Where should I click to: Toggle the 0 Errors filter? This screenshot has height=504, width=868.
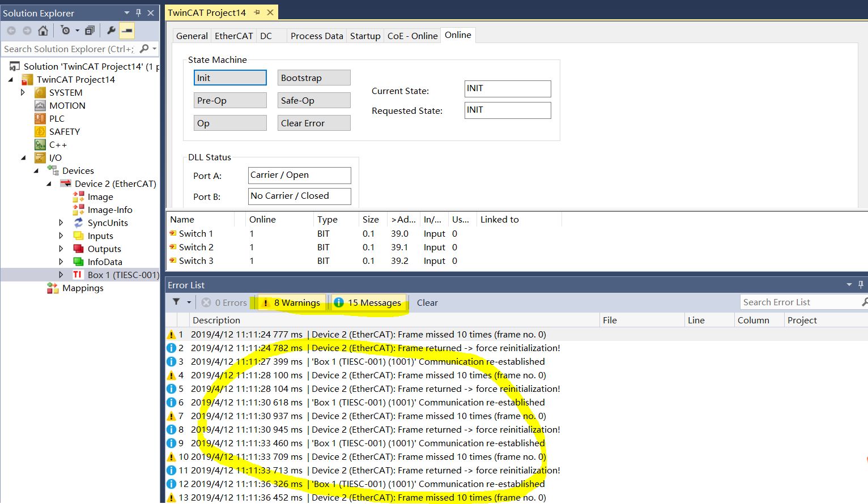[224, 303]
